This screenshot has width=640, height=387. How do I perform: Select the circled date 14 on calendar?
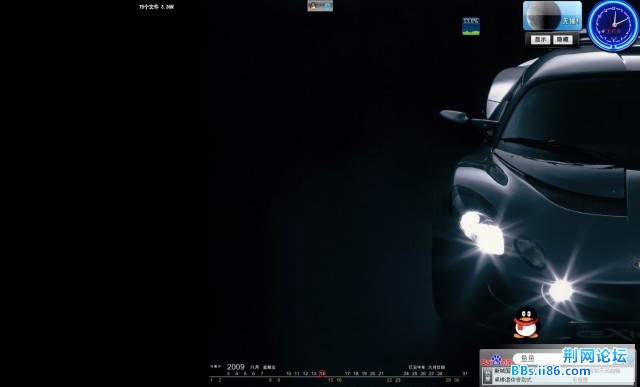coord(322,373)
